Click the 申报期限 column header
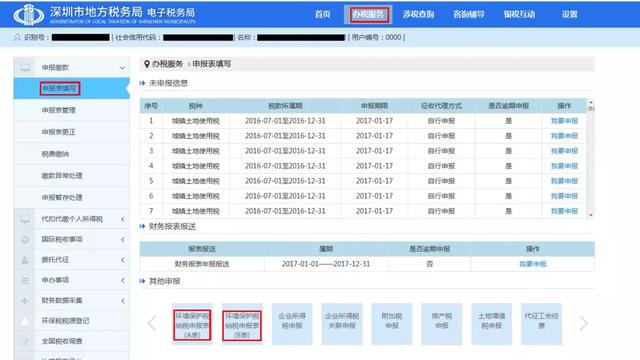This screenshot has height=360, width=640. (374, 106)
